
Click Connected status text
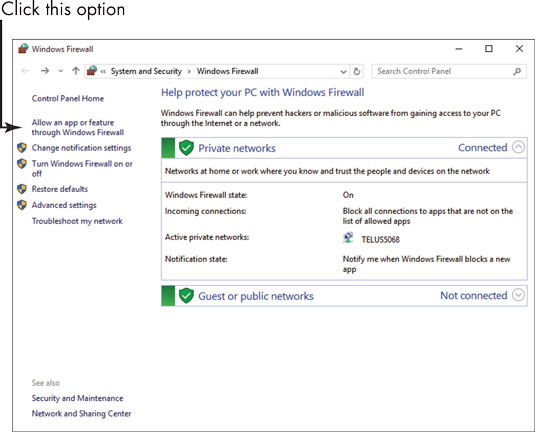[482, 147]
